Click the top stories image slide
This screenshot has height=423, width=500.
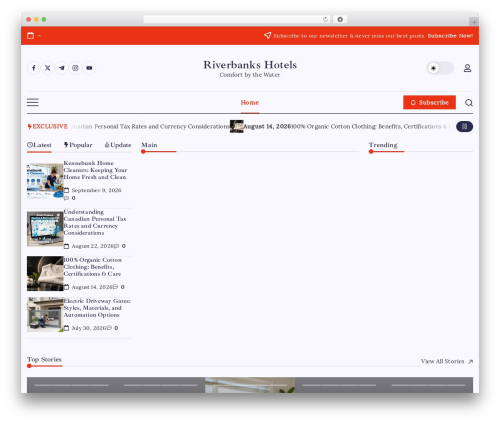(250, 385)
